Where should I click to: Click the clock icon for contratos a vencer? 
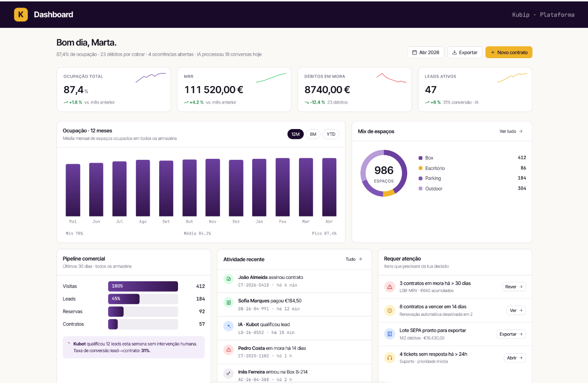390,310
